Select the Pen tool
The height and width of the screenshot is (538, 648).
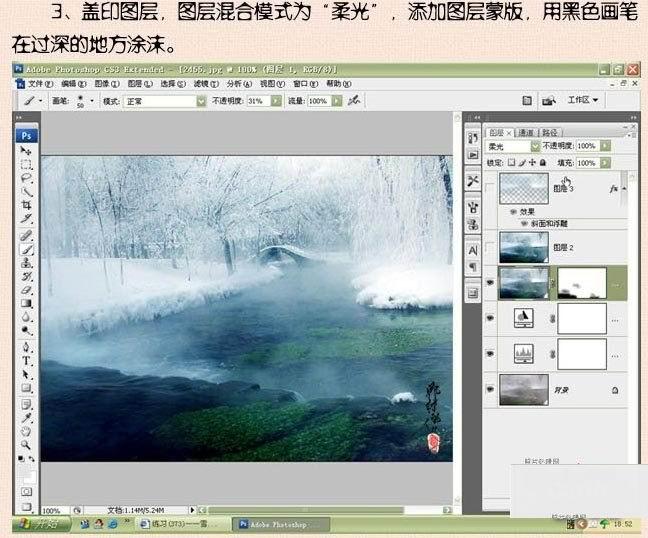[26, 347]
